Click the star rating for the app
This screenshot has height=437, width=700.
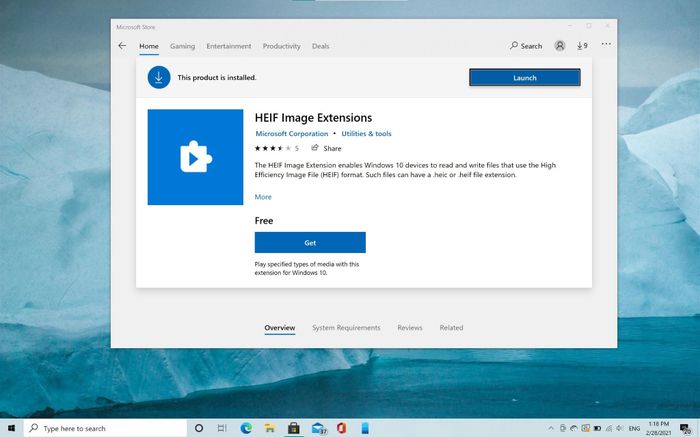pos(273,148)
